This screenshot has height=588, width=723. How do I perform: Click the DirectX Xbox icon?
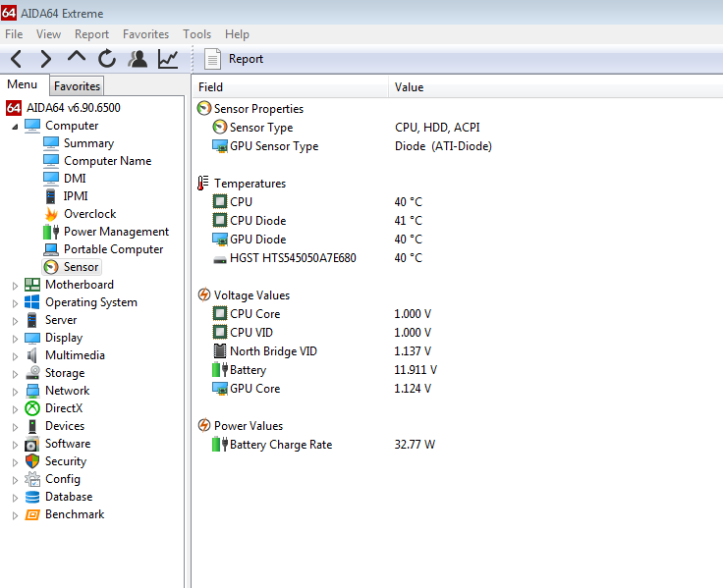click(32, 408)
